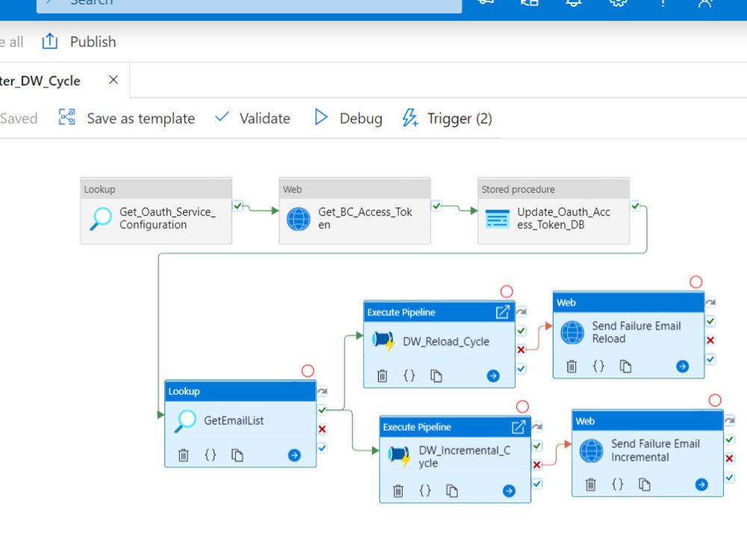Toggle breakpoint circle on Send Failure Email Reload

(x=696, y=282)
